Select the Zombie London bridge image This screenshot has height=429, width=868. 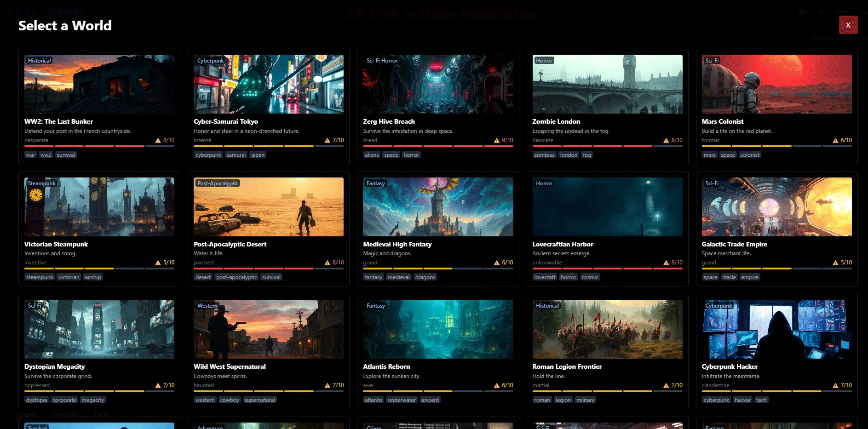(x=607, y=84)
